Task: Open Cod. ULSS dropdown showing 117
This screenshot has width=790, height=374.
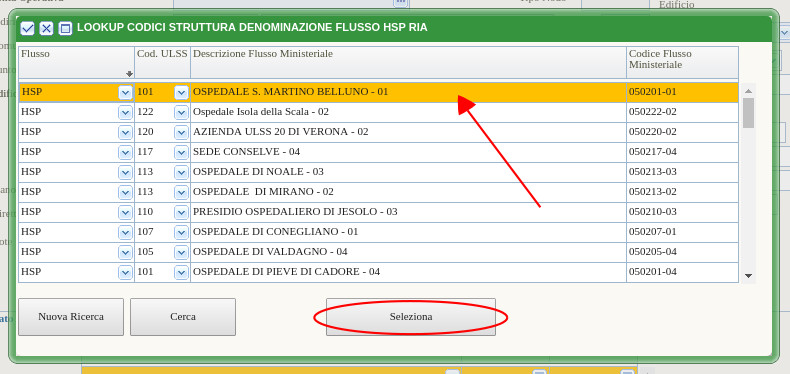Action: [181, 152]
